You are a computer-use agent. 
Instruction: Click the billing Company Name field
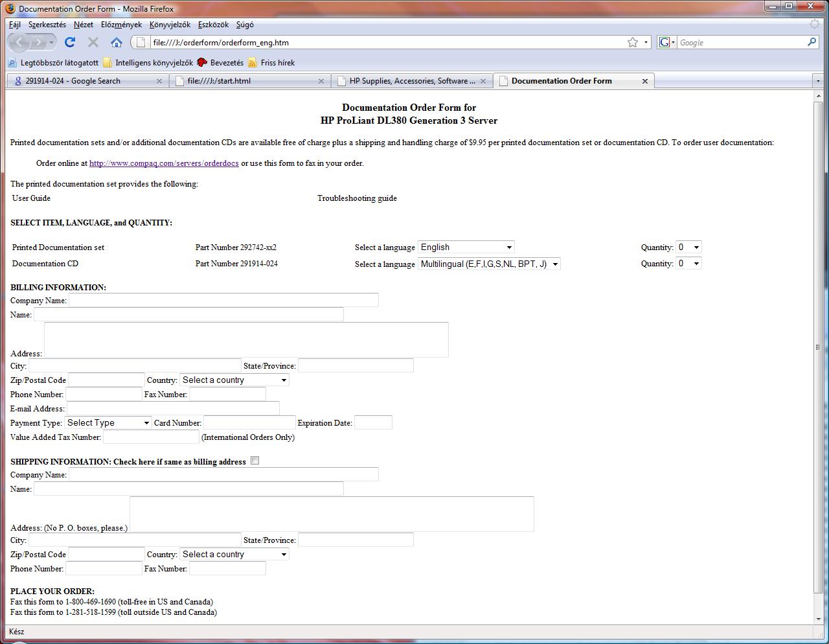[x=223, y=300]
